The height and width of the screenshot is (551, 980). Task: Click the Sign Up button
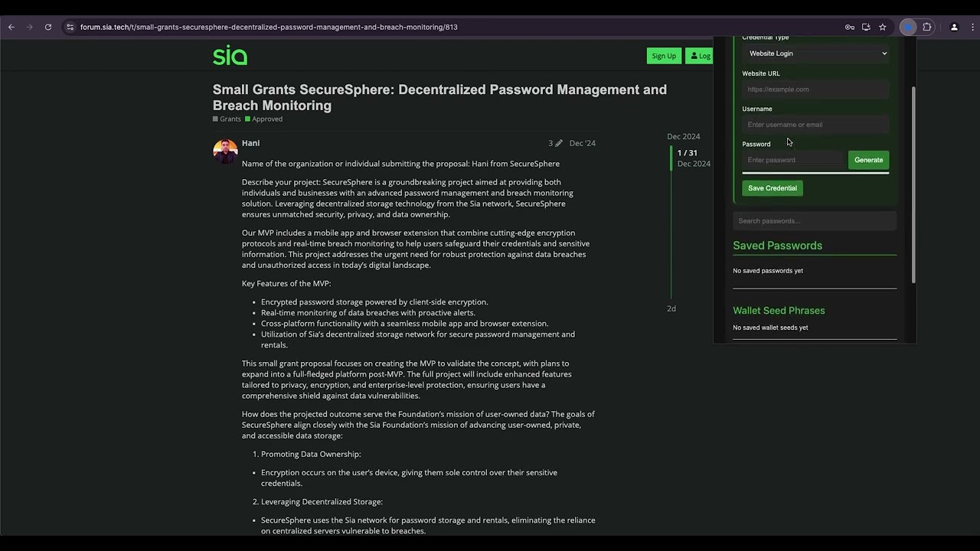[x=664, y=56]
